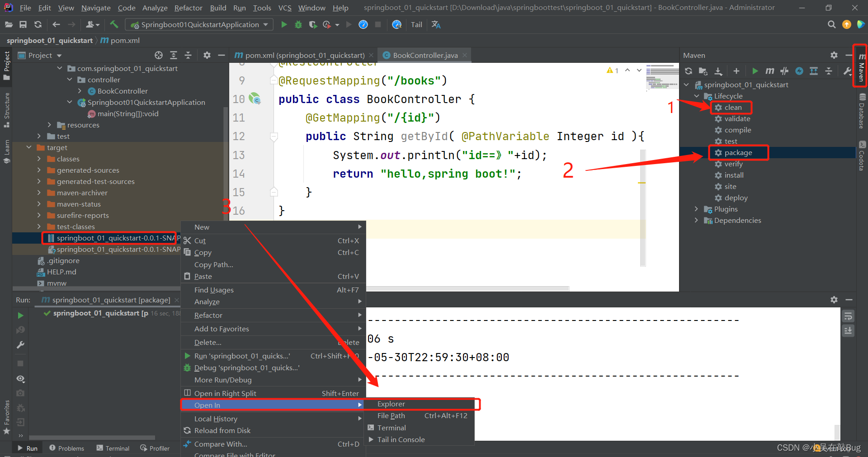Image resolution: width=868 pixels, height=457 pixels.
Task: Choose Explorer from the Open In submenu
Action: [420, 404]
